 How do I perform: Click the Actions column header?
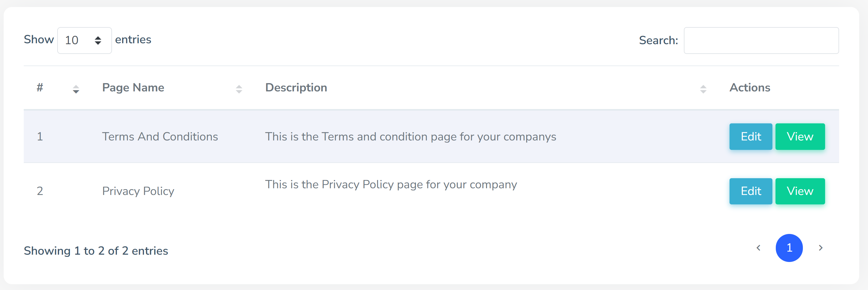pos(749,88)
